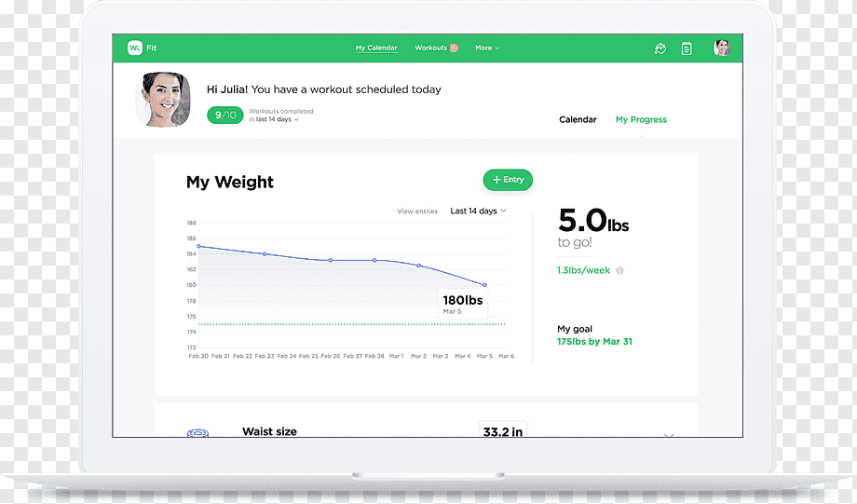Click the green plus Entry button
Image resolution: width=857 pixels, height=504 pixels.
point(508,180)
